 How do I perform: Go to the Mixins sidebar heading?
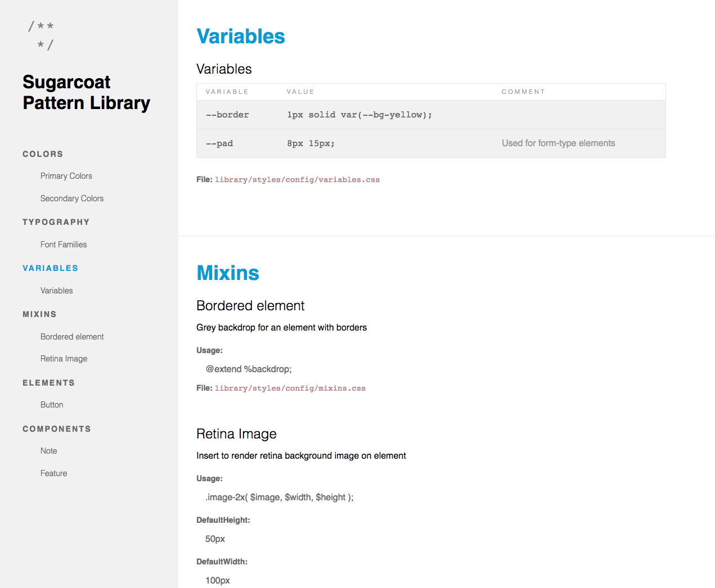point(39,314)
